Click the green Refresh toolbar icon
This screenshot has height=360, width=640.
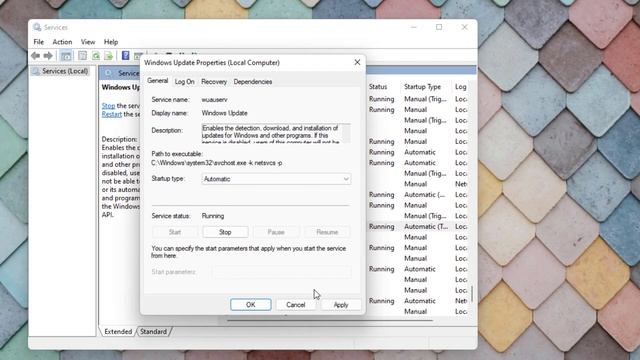[x=96, y=56]
